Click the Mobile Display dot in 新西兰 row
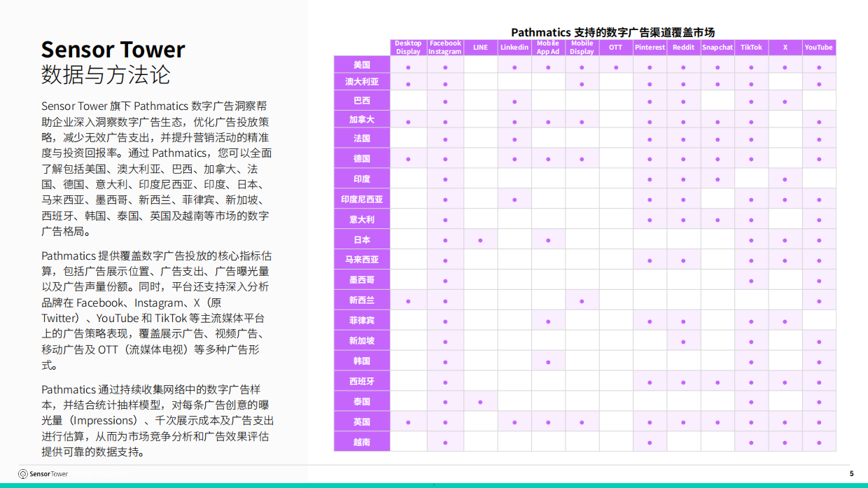The width and height of the screenshot is (868, 488). click(x=582, y=301)
